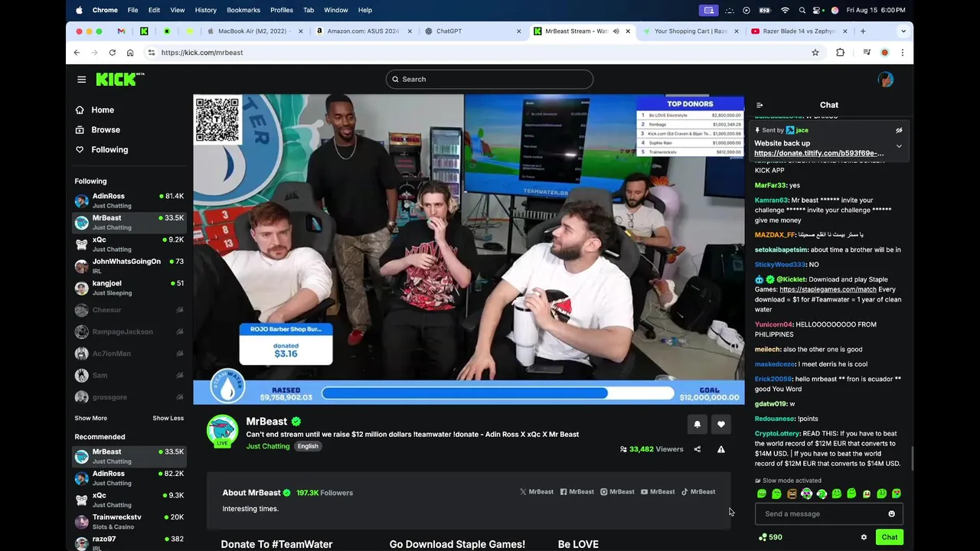This screenshot has width=980, height=551.
Task: Open the Kick hamburger sidebar menu
Action: (81, 80)
